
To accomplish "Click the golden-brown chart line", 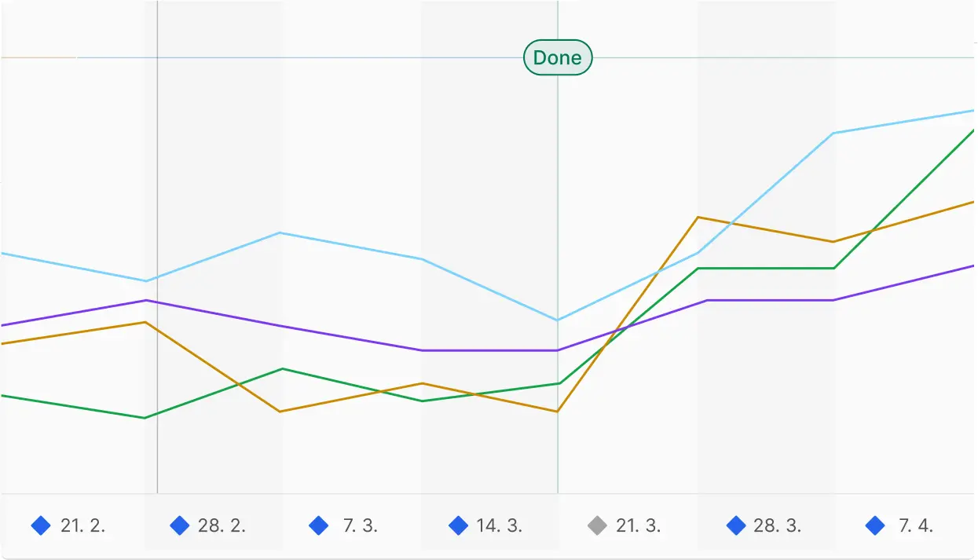I will (212, 367).
